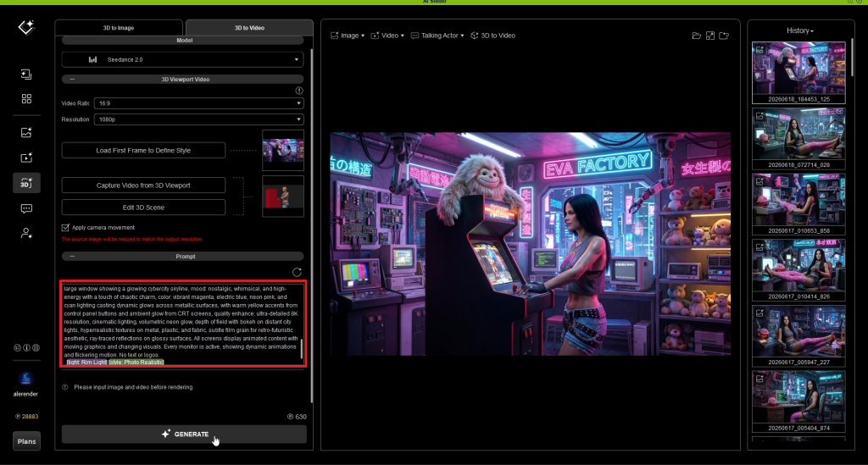868x465 pixels.
Task: Click the main EVA FACTORY preview image
Action: click(531, 244)
